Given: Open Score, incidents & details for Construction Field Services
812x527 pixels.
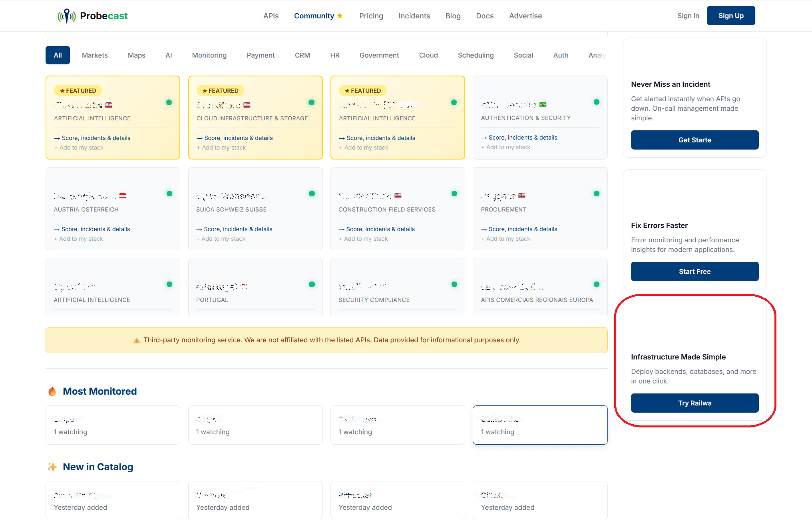Looking at the screenshot, I should (x=377, y=229).
